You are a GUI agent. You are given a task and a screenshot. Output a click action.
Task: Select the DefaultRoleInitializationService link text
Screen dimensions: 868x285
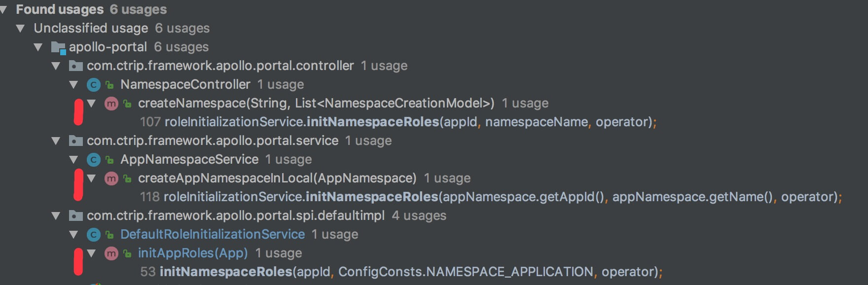[x=213, y=234]
